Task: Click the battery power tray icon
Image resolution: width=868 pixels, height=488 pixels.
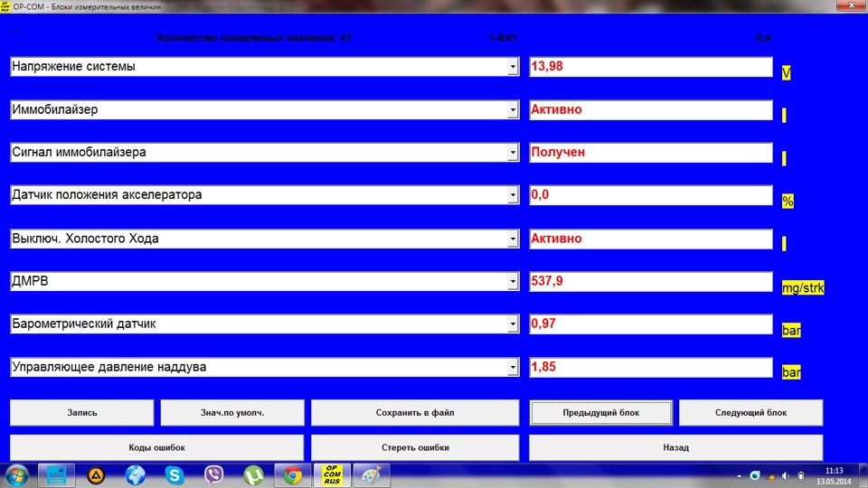Action: coord(800,476)
